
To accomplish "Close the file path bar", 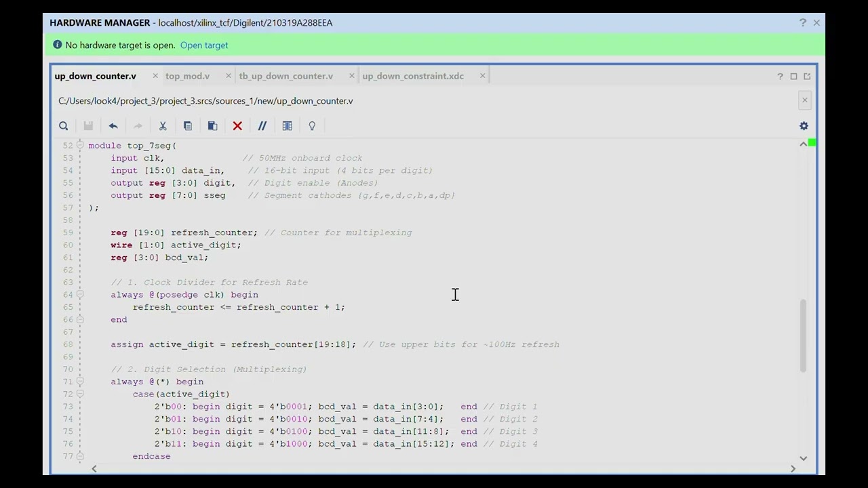I will pos(805,100).
